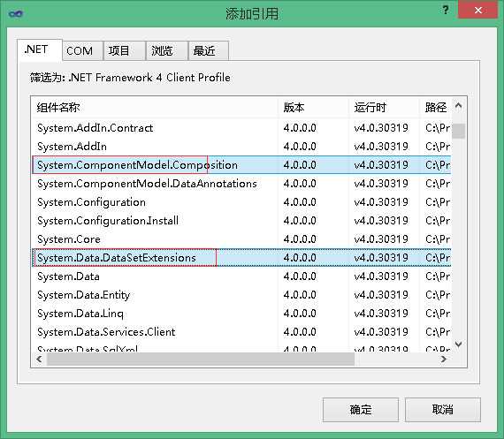The width and height of the screenshot is (504, 439).
Task: Click runtime v4.0.30319 of System.Data.Entity
Action: click(x=381, y=295)
